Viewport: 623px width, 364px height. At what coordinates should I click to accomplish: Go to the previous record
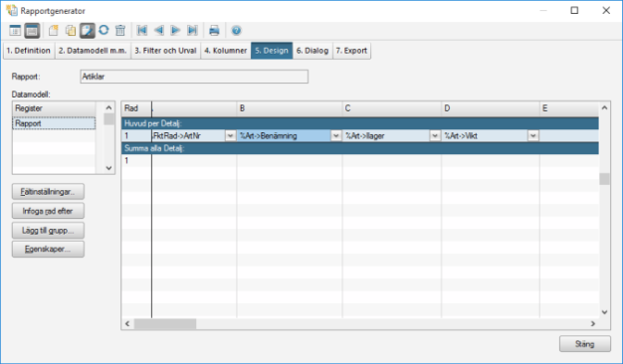tap(159, 30)
